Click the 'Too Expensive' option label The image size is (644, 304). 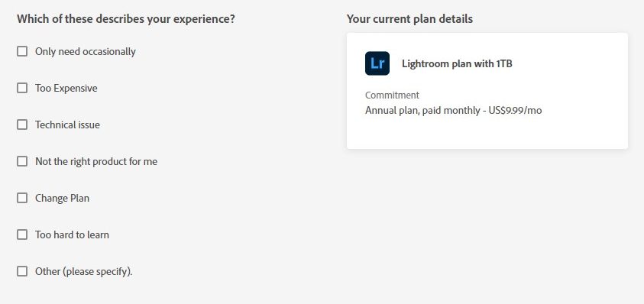(66, 89)
